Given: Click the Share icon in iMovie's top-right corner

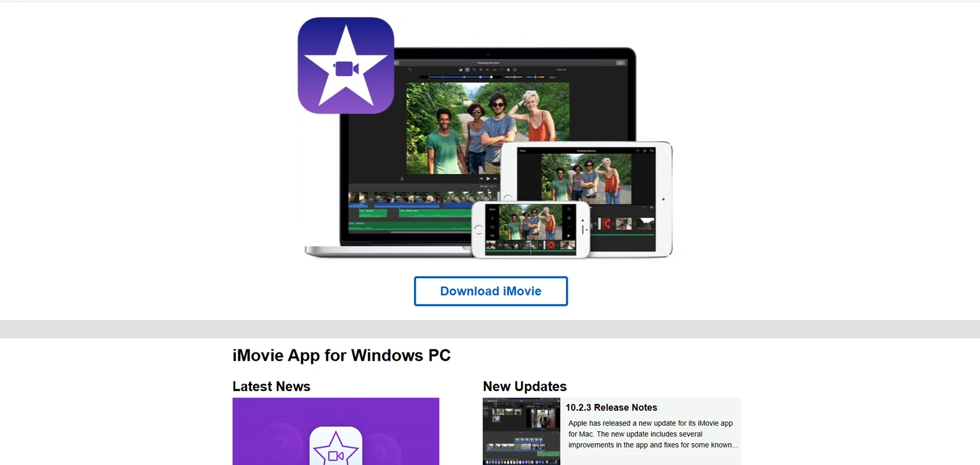Looking at the screenshot, I should (x=619, y=62).
